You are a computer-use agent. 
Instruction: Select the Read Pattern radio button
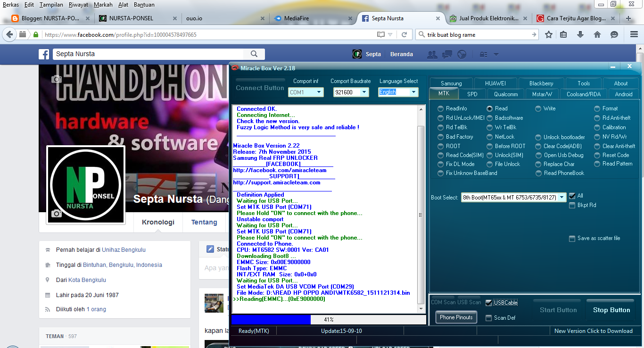(x=597, y=164)
